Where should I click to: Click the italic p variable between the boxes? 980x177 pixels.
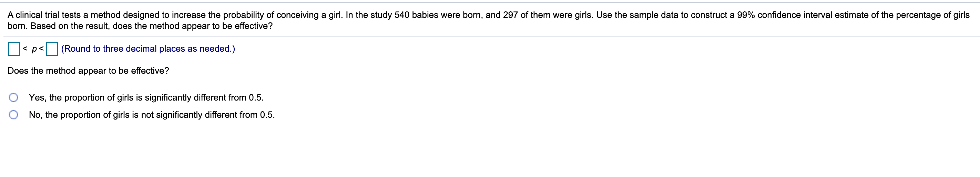tap(34, 49)
